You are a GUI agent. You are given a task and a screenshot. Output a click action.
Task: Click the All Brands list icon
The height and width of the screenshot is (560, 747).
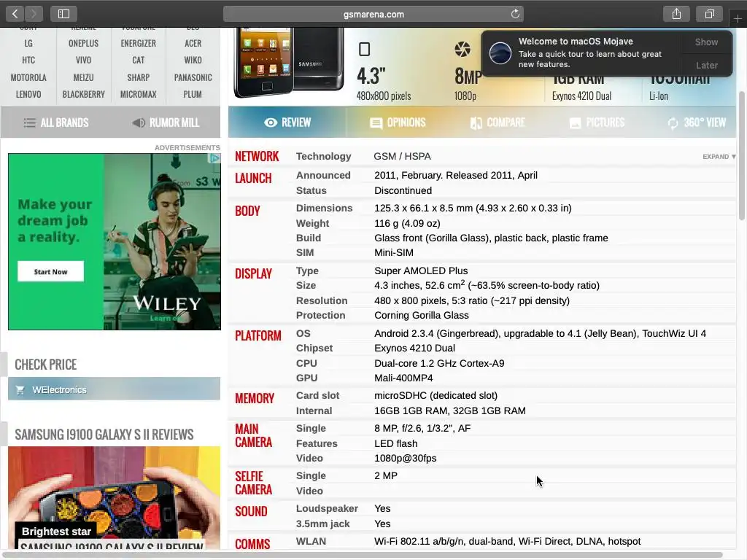pos(29,122)
